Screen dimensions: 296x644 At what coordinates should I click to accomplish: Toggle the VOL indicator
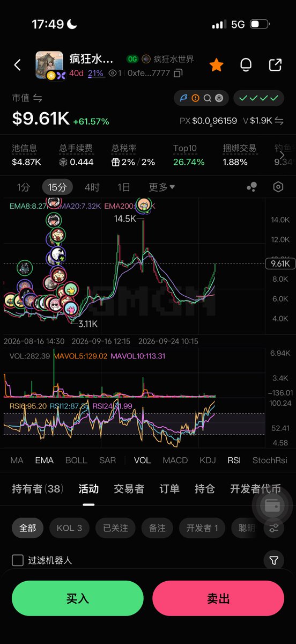click(x=142, y=460)
